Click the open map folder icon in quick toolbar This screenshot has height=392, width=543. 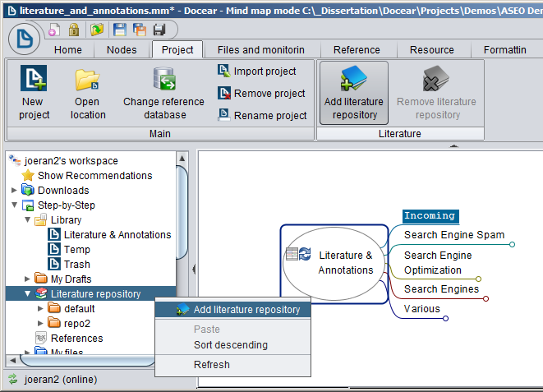pyautogui.click(x=97, y=30)
